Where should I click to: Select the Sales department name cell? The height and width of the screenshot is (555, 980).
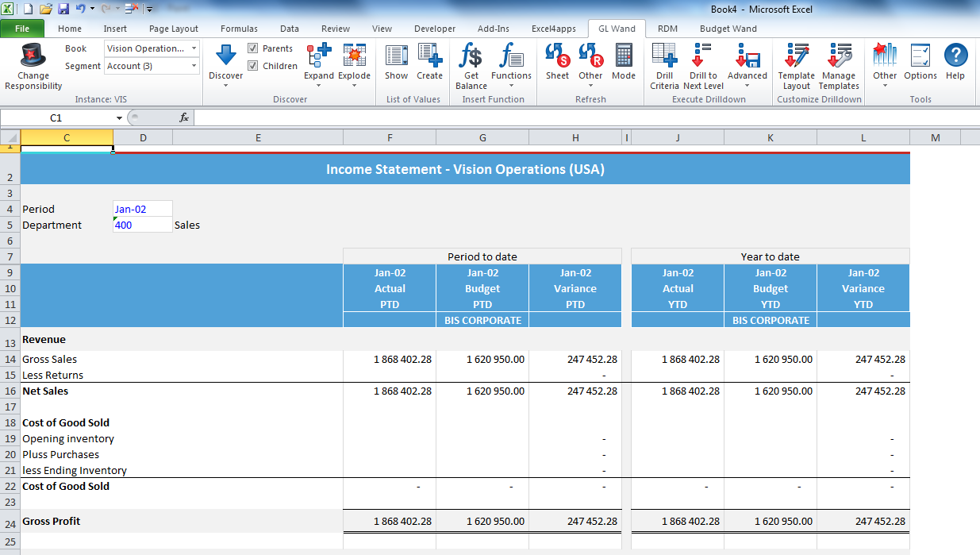pyautogui.click(x=187, y=225)
